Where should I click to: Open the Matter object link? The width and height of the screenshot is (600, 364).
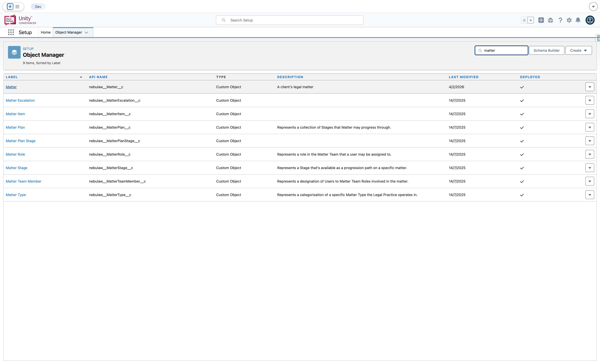tap(11, 87)
